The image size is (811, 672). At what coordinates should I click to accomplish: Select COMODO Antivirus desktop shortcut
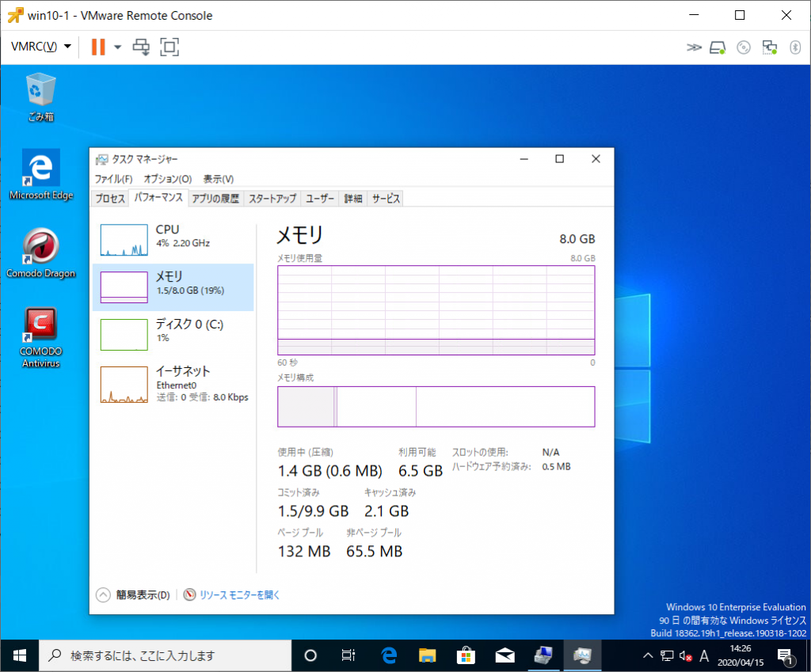41,337
